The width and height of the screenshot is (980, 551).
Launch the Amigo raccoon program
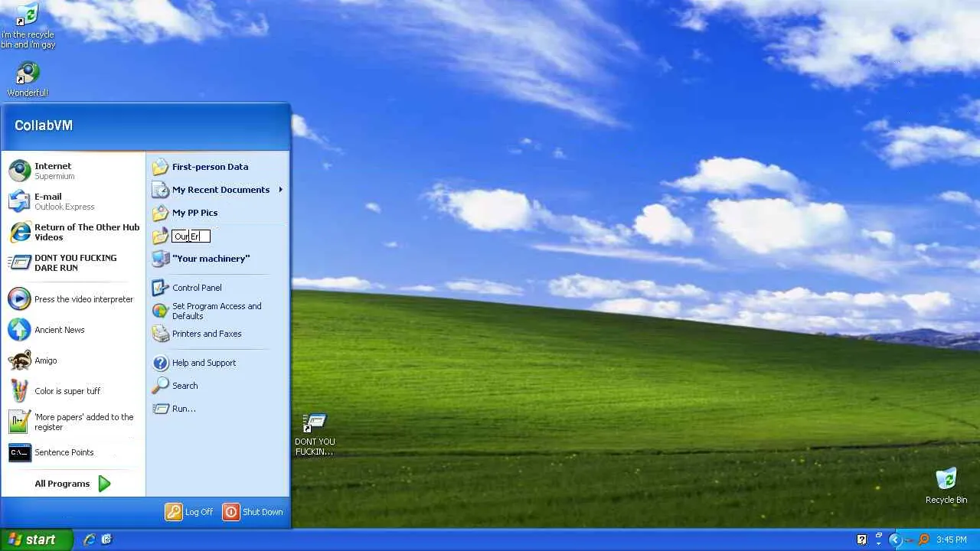[73, 360]
